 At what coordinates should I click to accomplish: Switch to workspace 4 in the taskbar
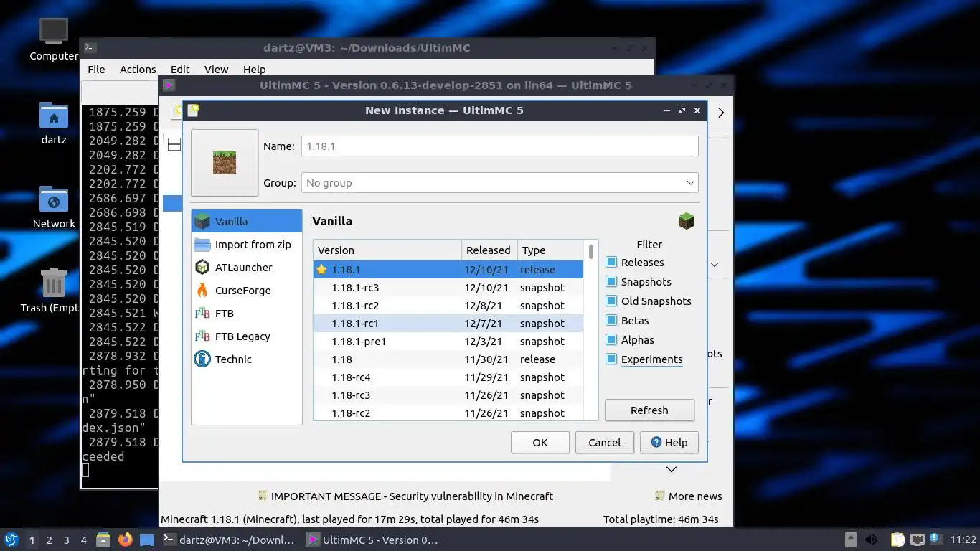84,540
